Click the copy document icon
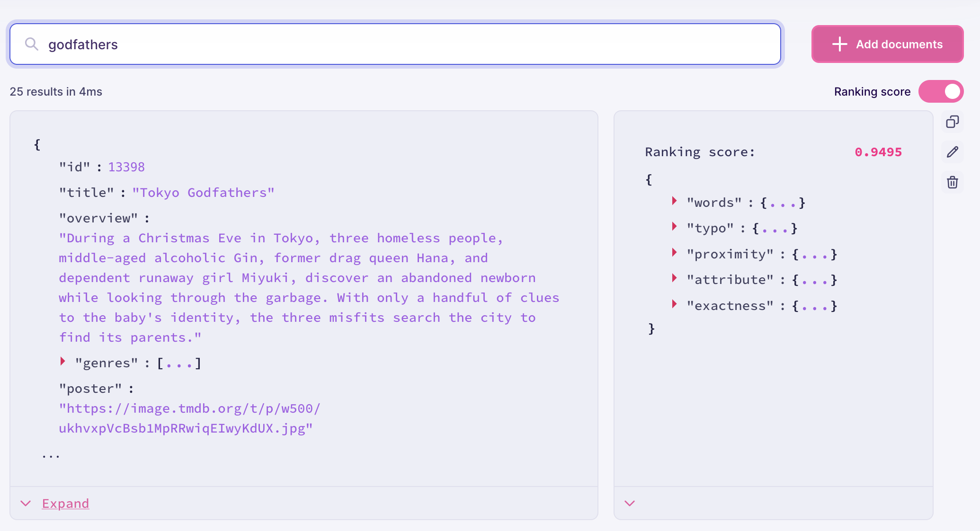The height and width of the screenshot is (531, 980). click(952, 122)
